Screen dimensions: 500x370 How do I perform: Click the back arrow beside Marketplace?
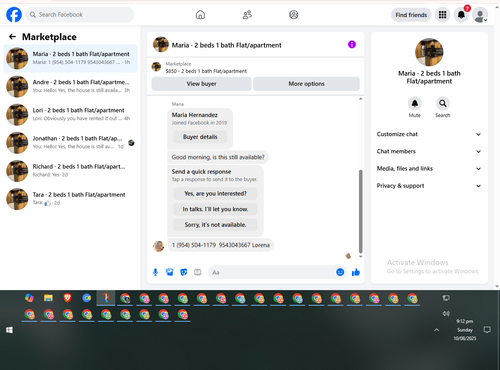[12, 37]
